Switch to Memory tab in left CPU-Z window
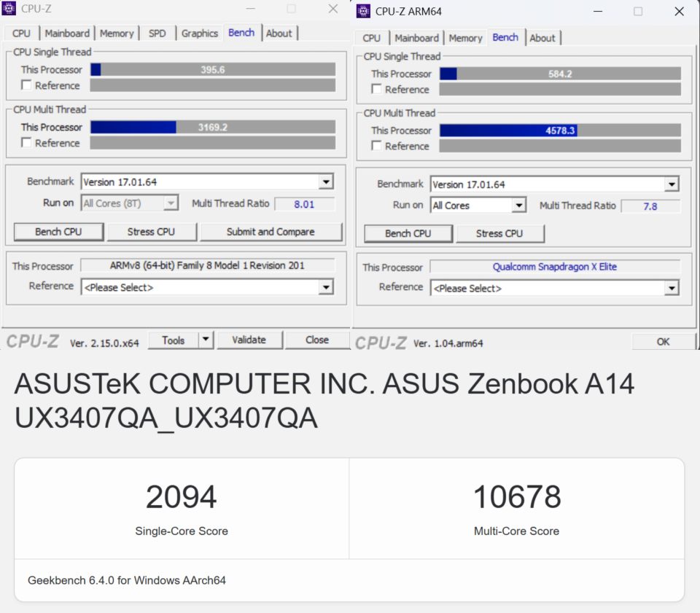This screenshot has height=613, width=700. 117,34
